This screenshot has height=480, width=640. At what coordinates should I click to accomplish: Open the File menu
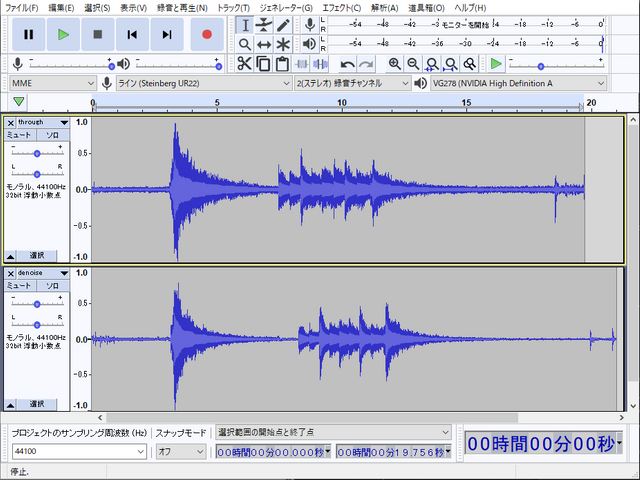(x=21, y=8)
